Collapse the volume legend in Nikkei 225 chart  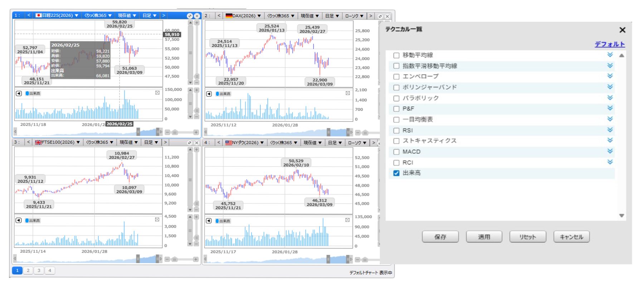(19, 93)
